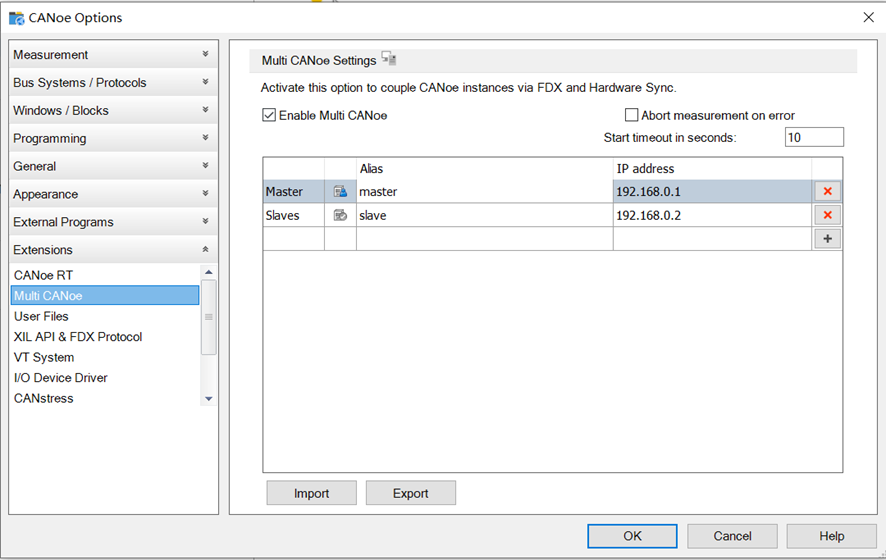Open the CANstress page
Image resolution: width=886 pixels, height=560 pixels.
[105, 398]
